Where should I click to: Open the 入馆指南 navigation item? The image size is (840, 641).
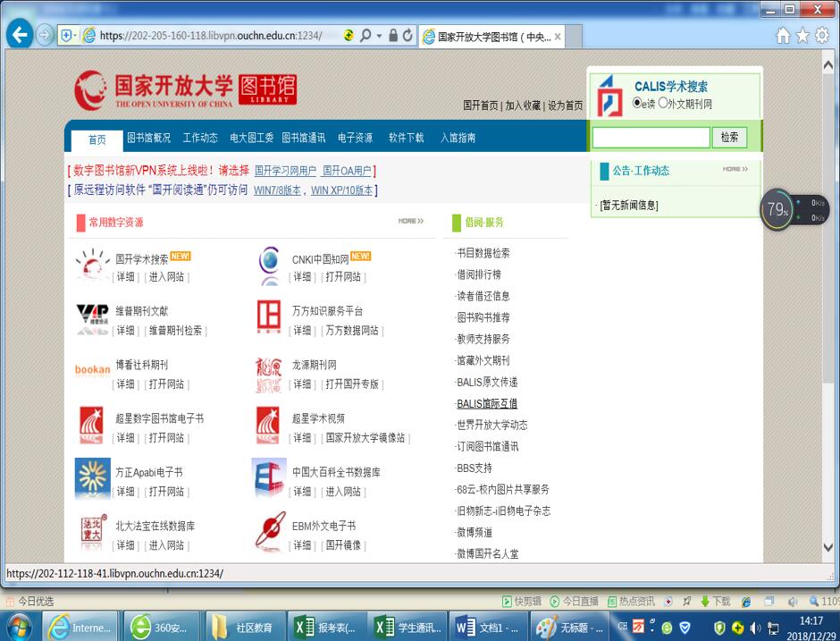point(458,138)
